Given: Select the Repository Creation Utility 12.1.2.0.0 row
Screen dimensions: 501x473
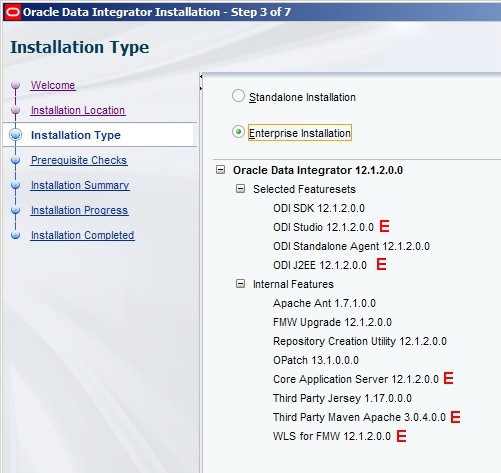Looking at the screenshot, I should pos(360,341).
